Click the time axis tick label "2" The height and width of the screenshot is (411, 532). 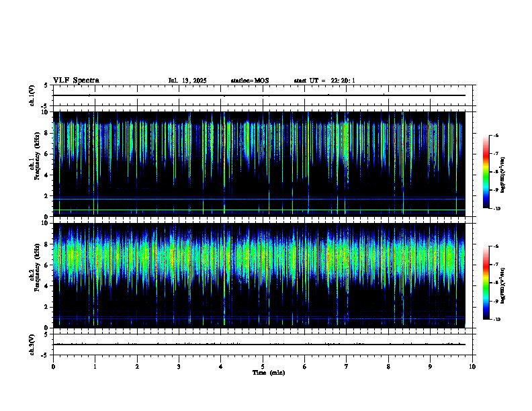(137, 367)
